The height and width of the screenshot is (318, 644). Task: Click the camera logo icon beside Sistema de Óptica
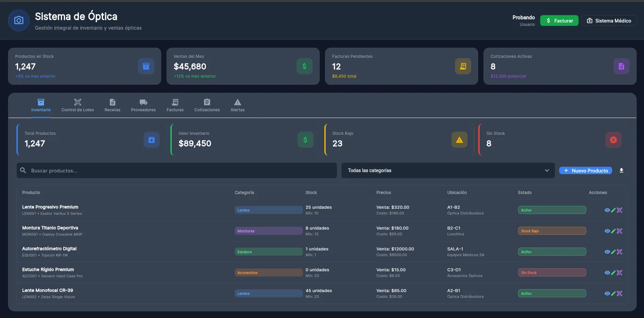click(19, 21)
